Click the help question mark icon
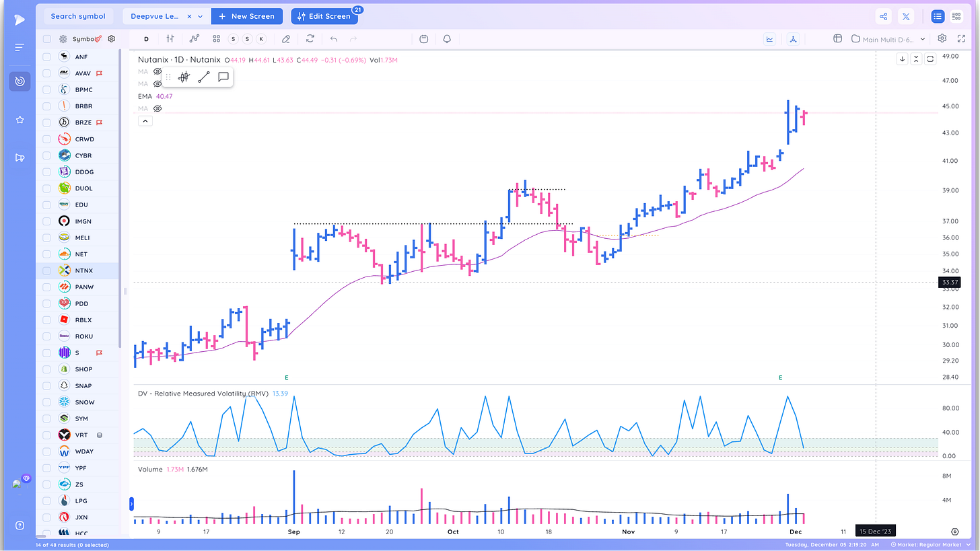The height and width of the screenshot is (551, 980). pos(20,525)
